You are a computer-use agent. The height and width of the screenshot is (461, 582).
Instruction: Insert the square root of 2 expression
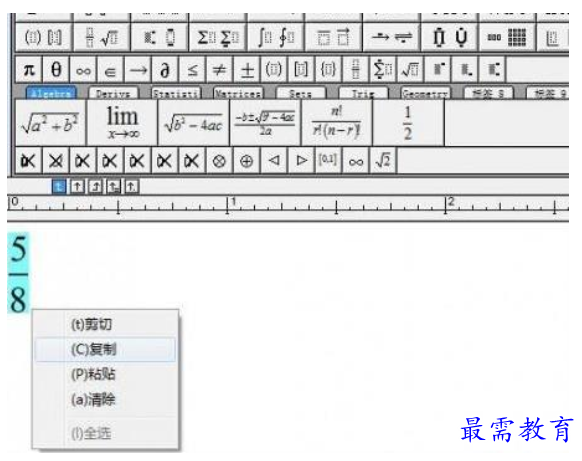coord(383,161)
